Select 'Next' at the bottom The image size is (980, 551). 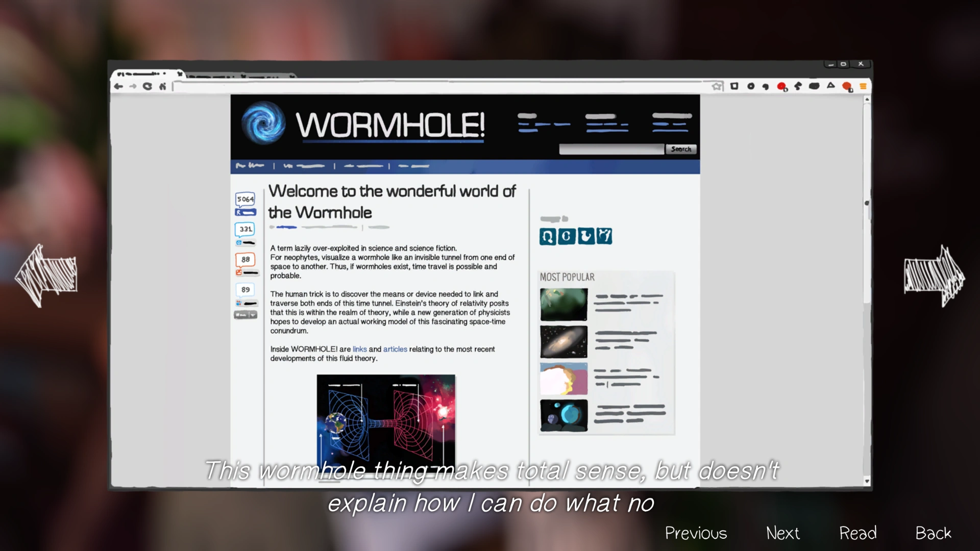782,533
